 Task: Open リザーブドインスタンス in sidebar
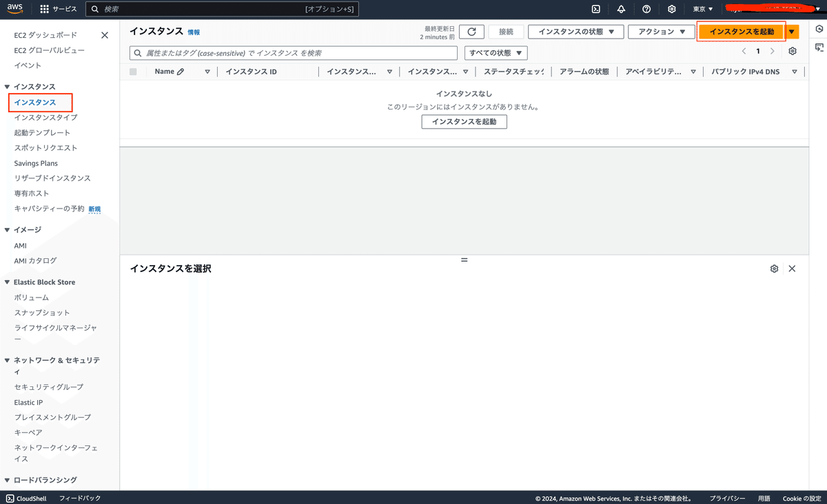click(52, 178)
